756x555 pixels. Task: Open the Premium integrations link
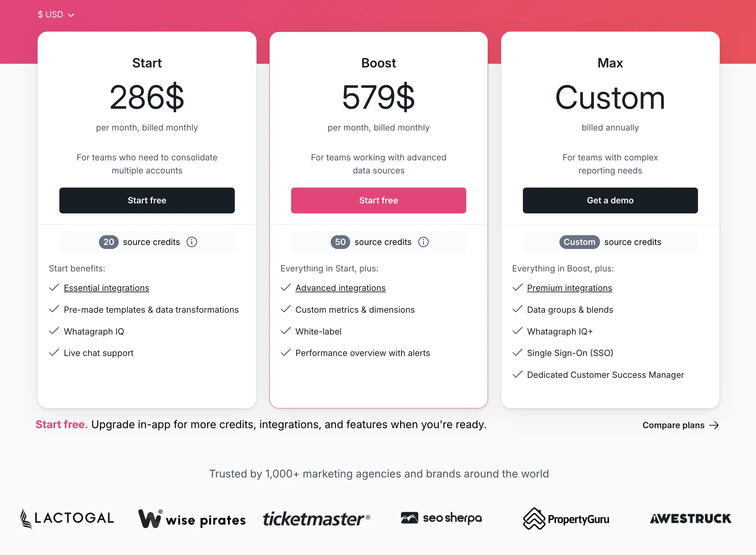tap(570, 288)
